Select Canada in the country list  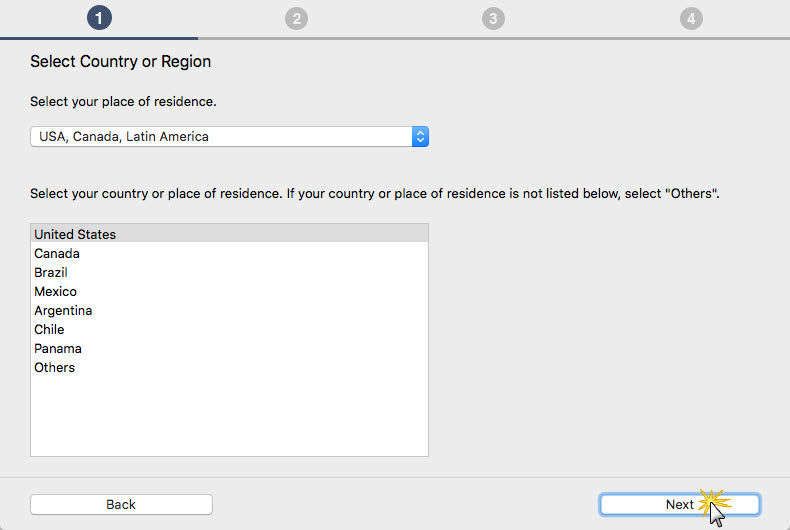[x=57, y=253]
